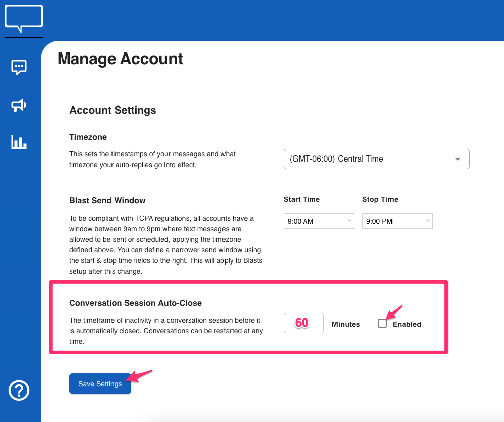Click the Blast Send Window heading
The height and width of the screenshot is (422, 504).
tap(107, 200)
